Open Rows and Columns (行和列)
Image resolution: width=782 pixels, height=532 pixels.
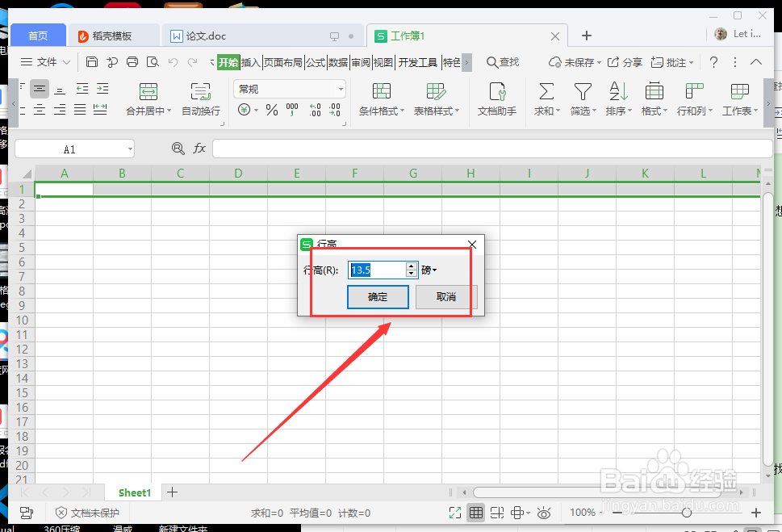pos(694,99)
